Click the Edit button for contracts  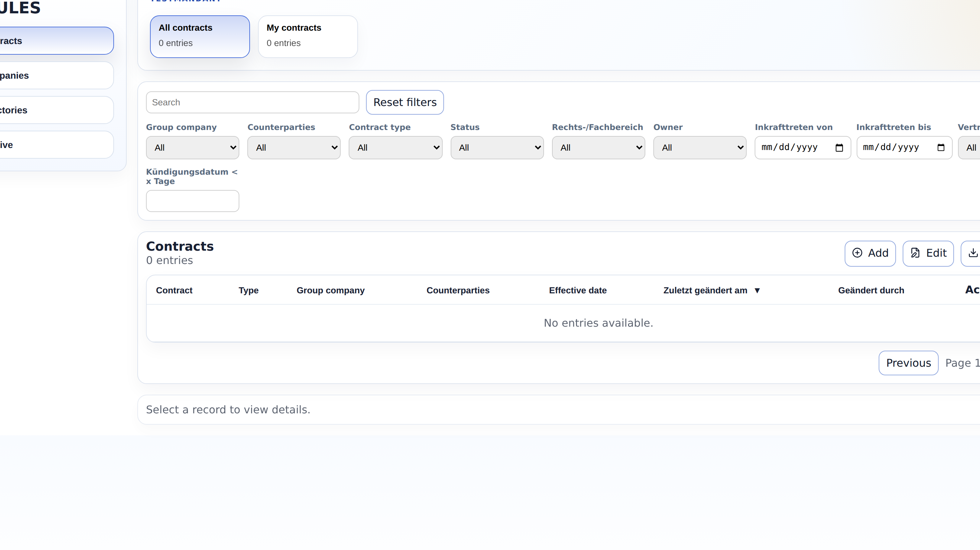coord(928,253)
